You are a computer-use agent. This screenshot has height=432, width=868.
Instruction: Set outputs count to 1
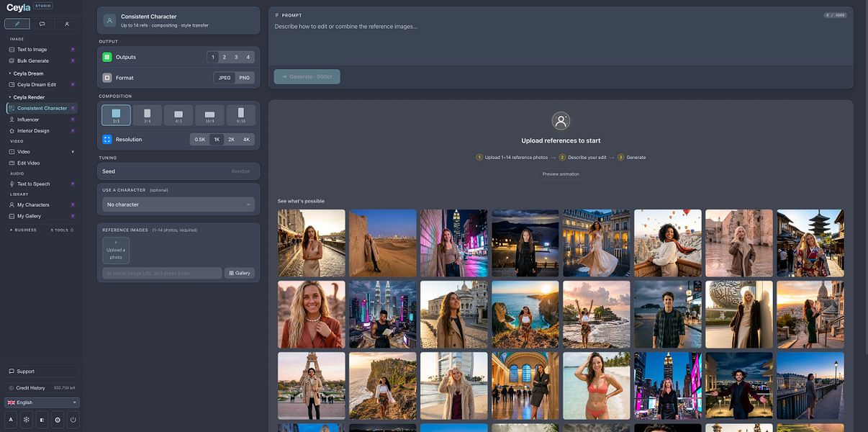(212, 57)
